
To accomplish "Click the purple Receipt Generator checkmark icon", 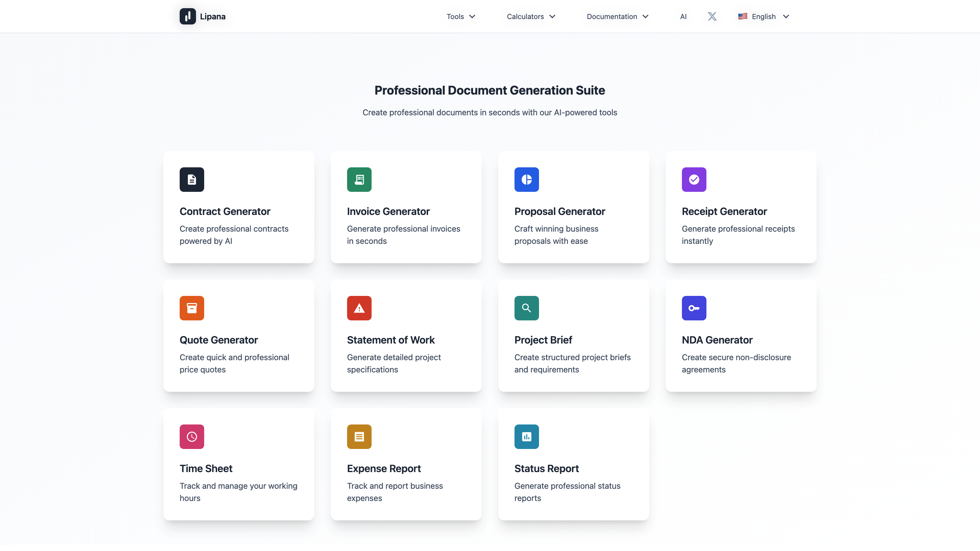I will pos(694,180).
